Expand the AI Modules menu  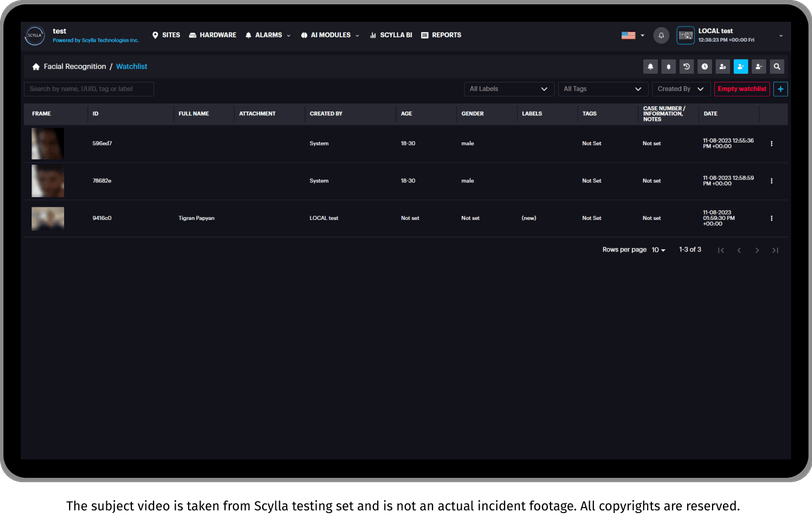point(330,35)
